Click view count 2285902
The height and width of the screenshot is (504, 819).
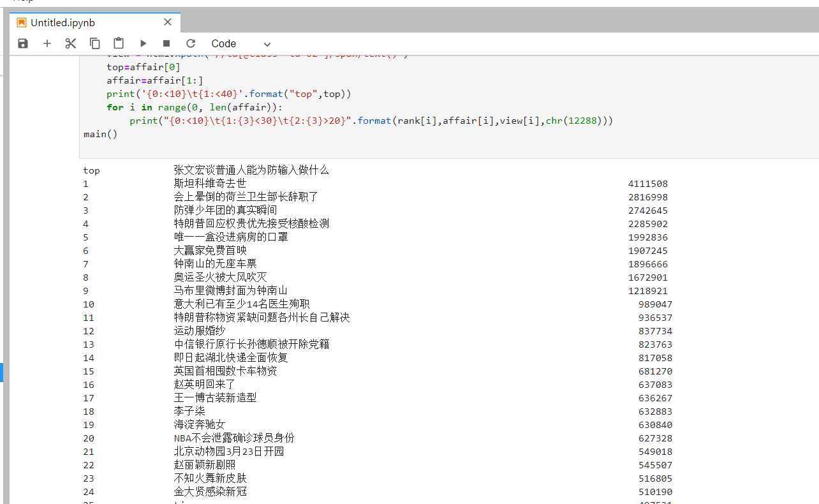point(648,224)
